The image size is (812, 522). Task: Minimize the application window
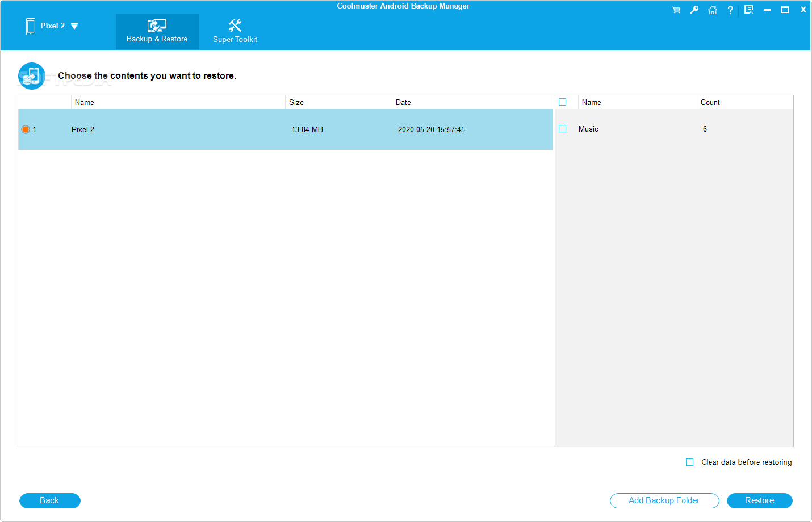pyautogui.click(x=767, y=10)
